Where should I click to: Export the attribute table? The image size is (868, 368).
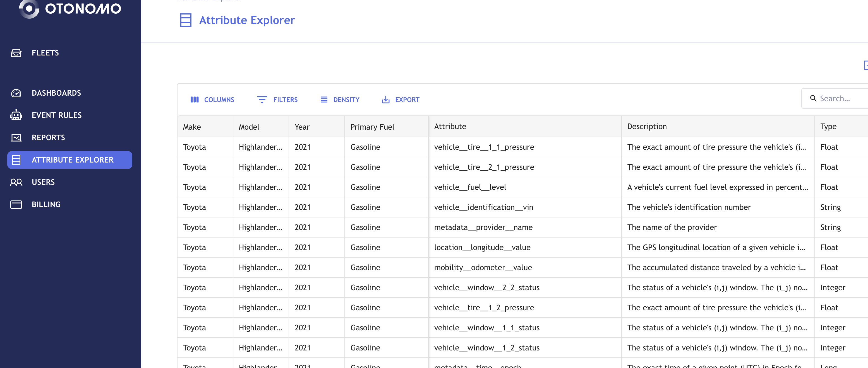(400, 100)
